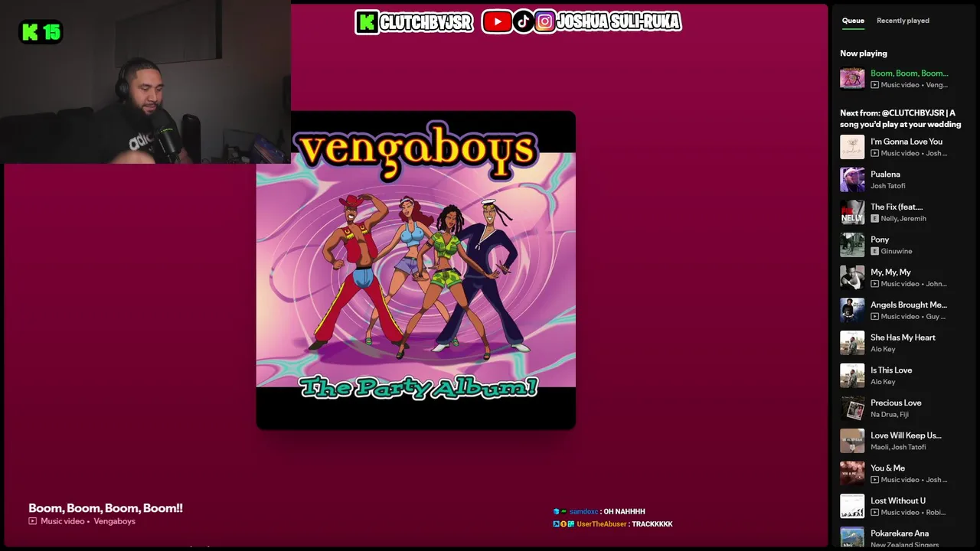
Task: Click the green K 15 counter badge
Action: coord(41,32)
